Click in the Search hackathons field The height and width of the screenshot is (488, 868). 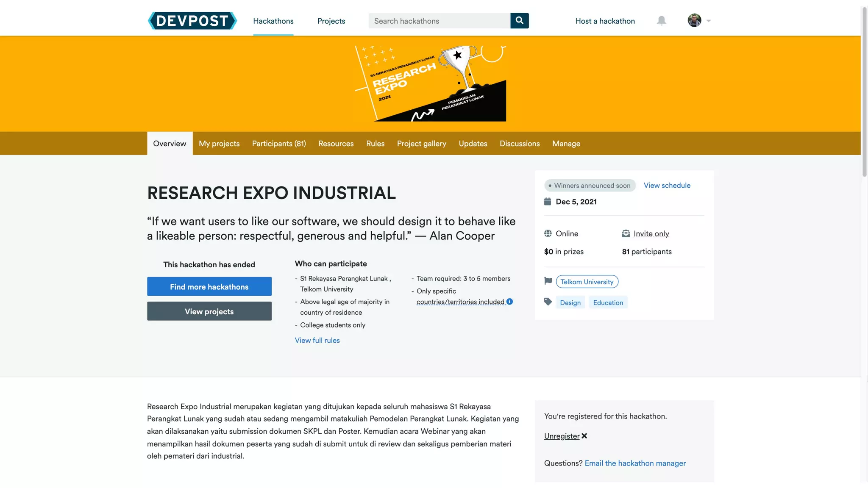point(439,21)
